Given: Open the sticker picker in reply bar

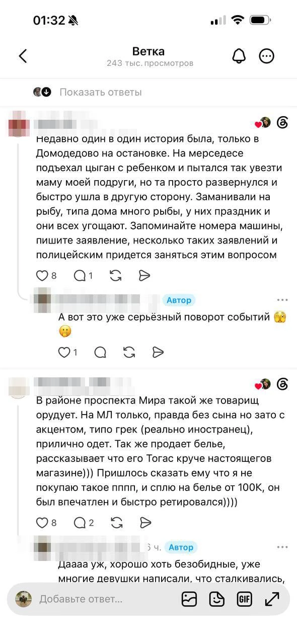Looking at the screenshot, I should click(x=217, y=599).
